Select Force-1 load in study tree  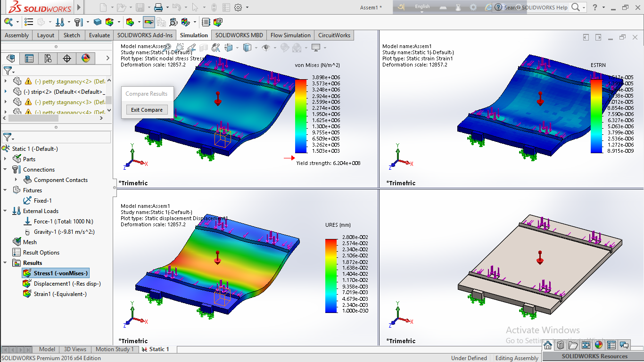pyautogui.click(x=58, y=222)
